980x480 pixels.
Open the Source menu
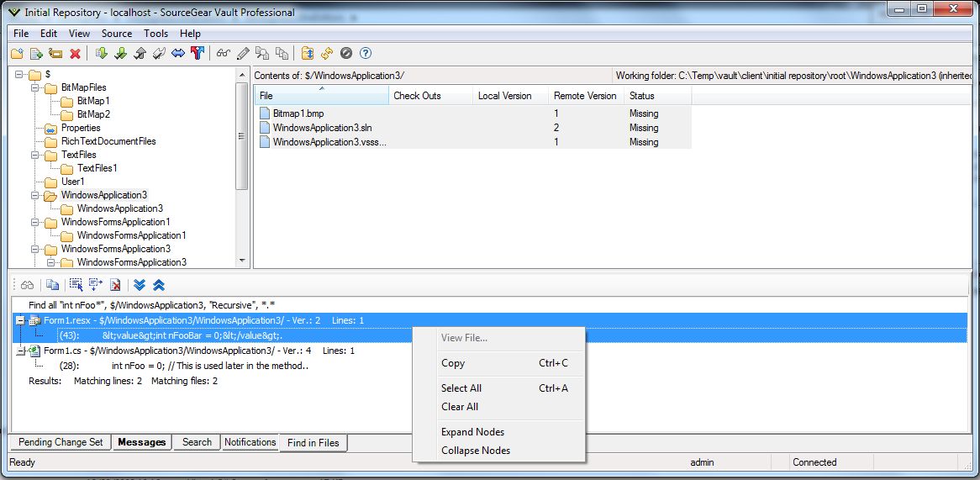coord(117,34)
